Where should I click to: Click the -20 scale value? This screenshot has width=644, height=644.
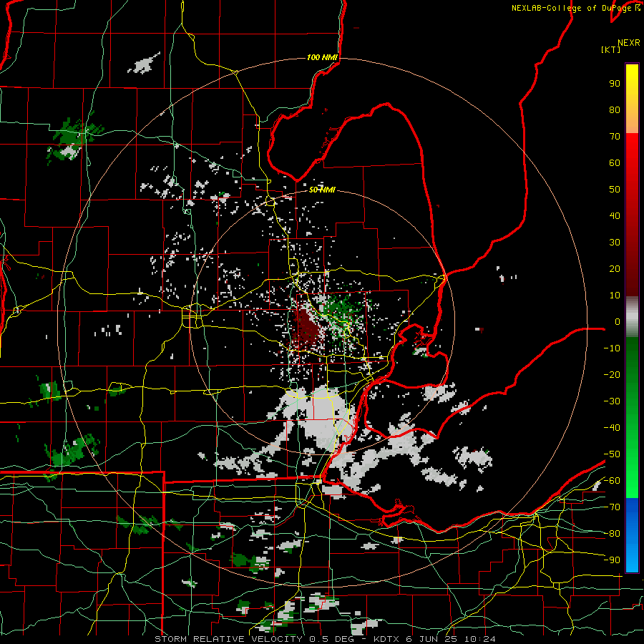pyautogui.click(x=612, y=374)
